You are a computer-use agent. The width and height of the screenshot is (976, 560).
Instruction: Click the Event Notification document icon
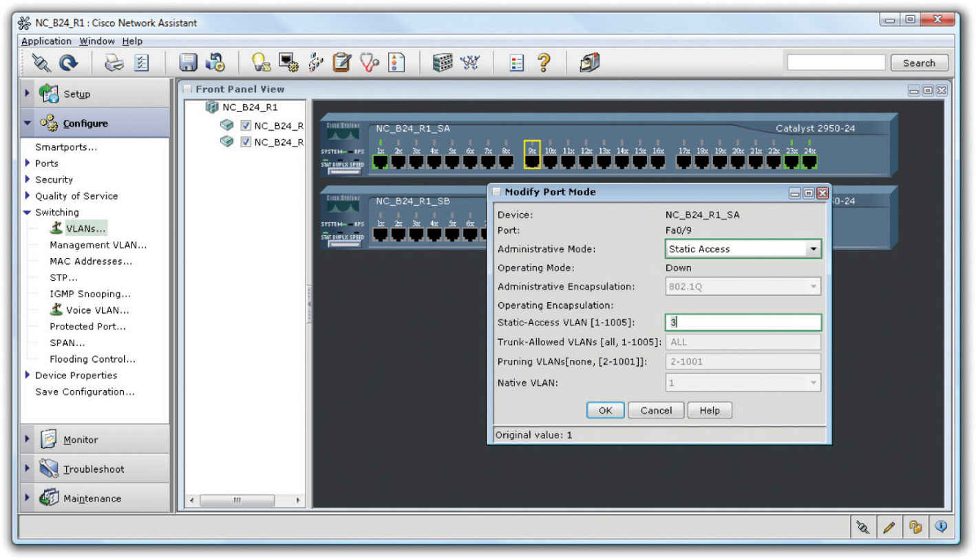tap(397, 63)
